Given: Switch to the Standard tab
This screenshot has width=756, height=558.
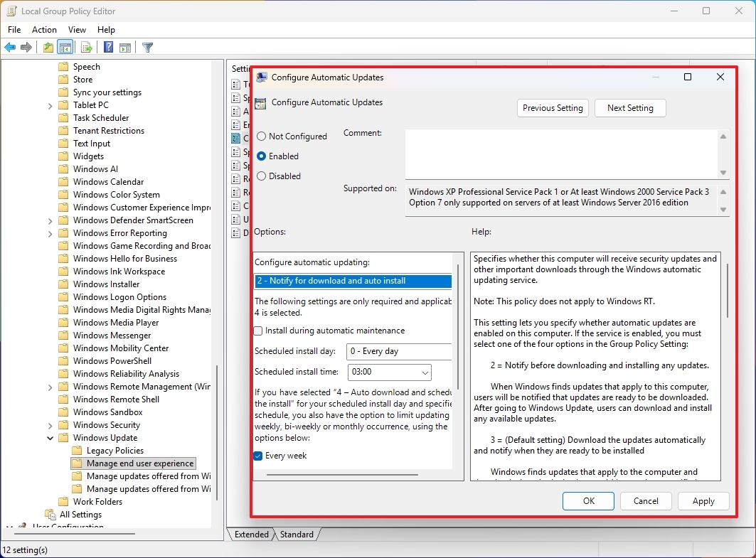Looking at the screenshot, I should point(297,534).
